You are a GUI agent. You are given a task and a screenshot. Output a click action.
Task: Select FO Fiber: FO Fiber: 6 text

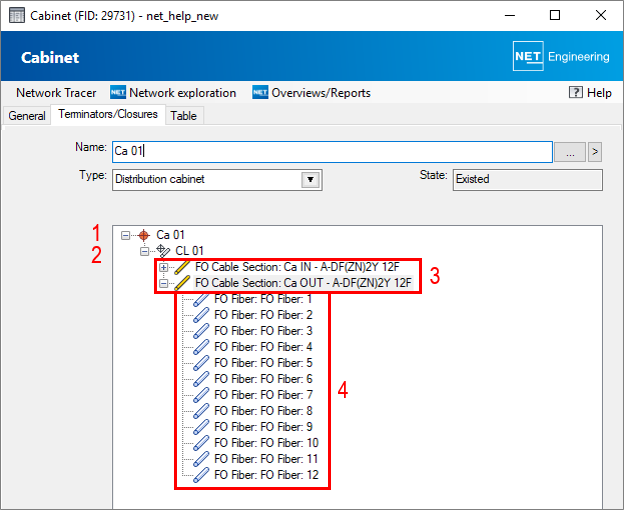pos(263,379)
